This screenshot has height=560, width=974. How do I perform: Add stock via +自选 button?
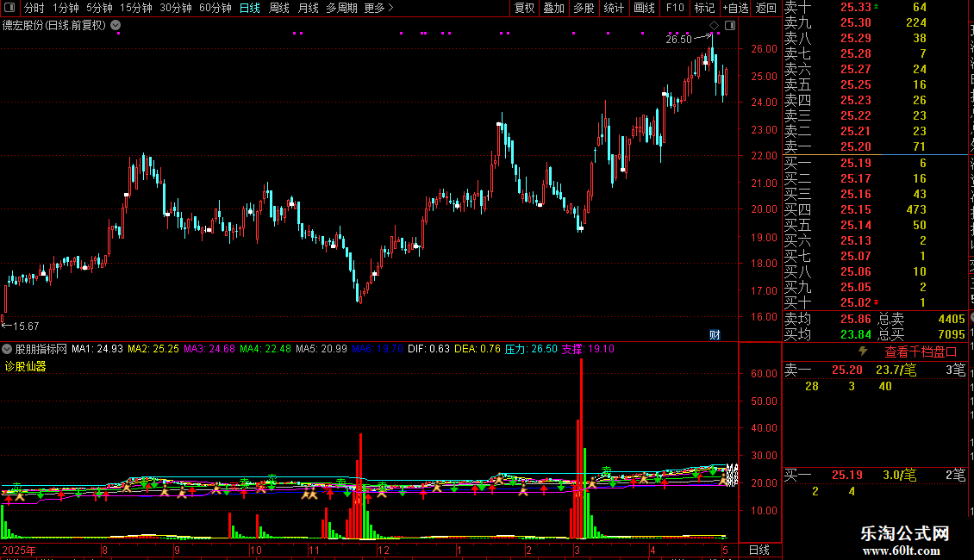pyautogui.click(x=736, y=8)
